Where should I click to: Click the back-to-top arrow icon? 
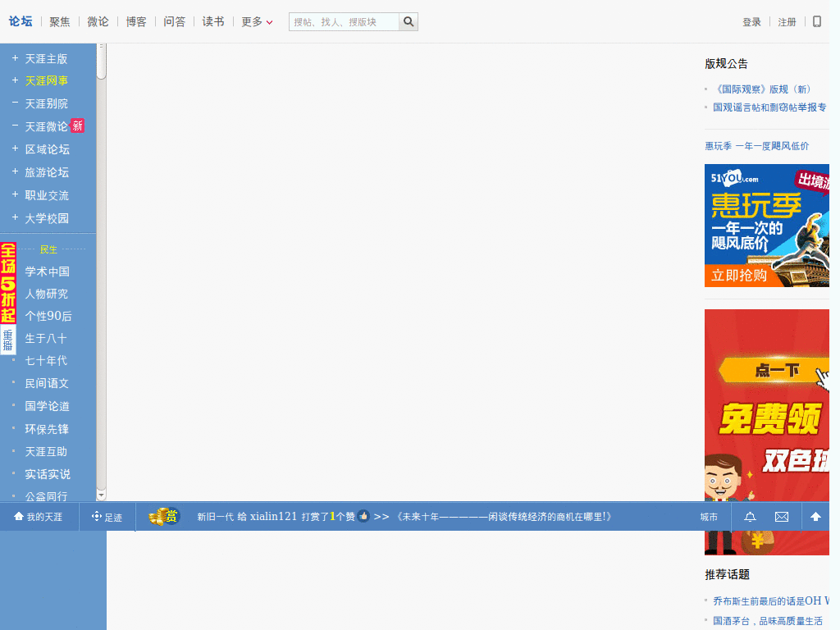tap(815, 517)
